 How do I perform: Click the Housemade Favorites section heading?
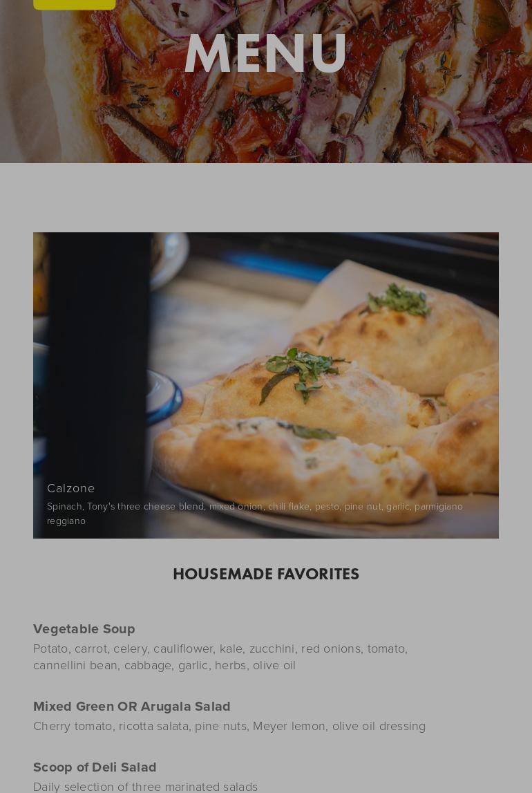[266, 574]
